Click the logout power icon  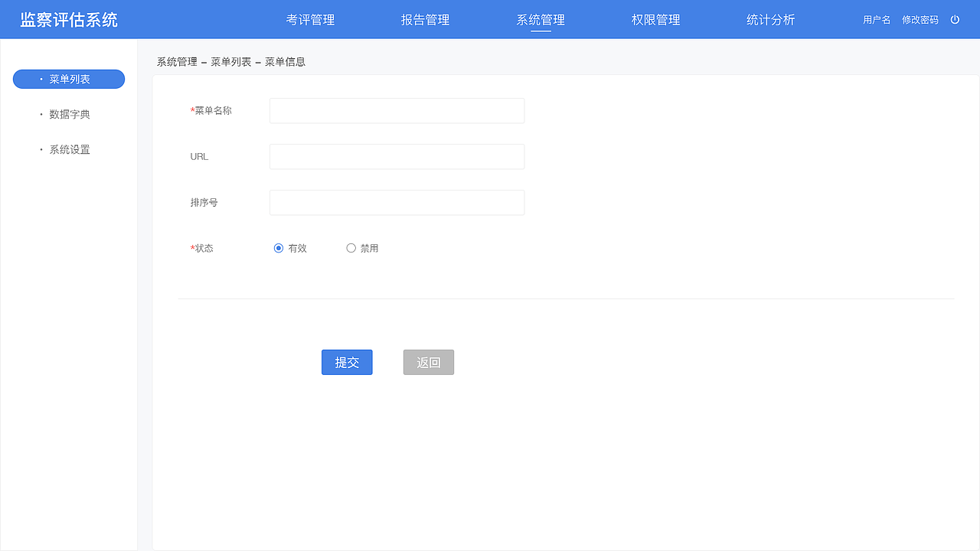pos(955,20)
